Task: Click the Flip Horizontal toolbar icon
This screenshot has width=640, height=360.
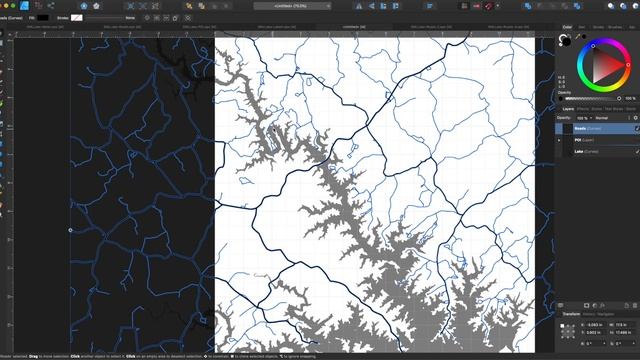Action: (x=359, y=6)
